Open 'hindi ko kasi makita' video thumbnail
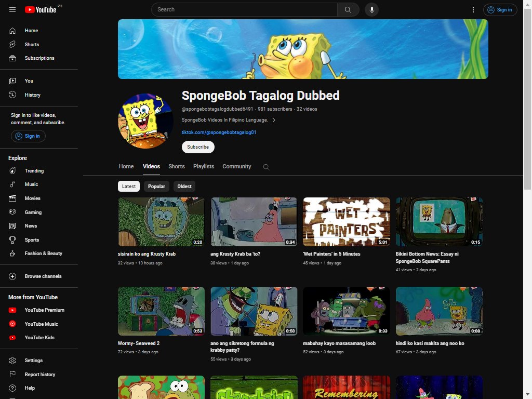The height and width of the screenshot is (399, 532). (x=439, y=311)
